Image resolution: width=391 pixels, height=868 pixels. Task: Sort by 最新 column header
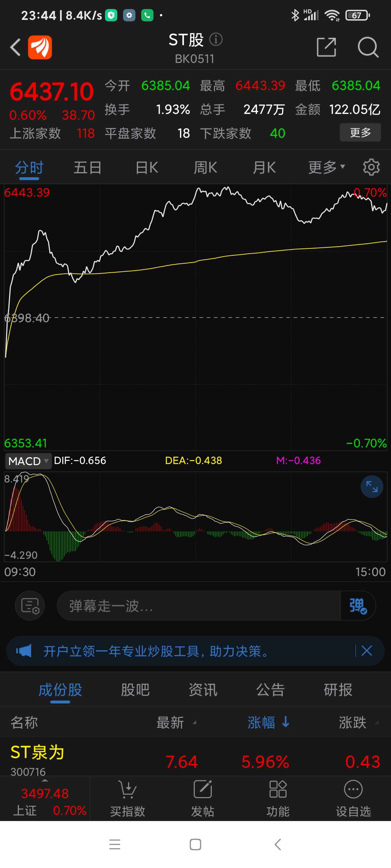[176, 723]
